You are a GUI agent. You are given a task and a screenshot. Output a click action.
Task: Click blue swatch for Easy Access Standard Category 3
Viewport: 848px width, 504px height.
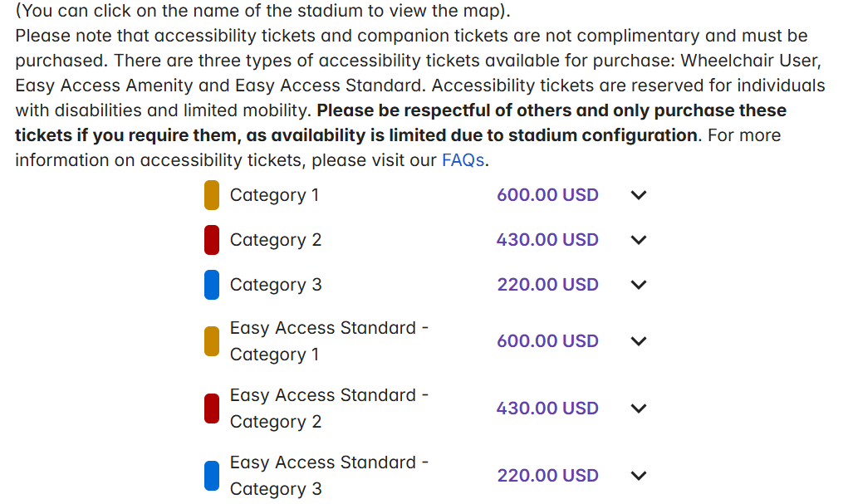point(212,476)
